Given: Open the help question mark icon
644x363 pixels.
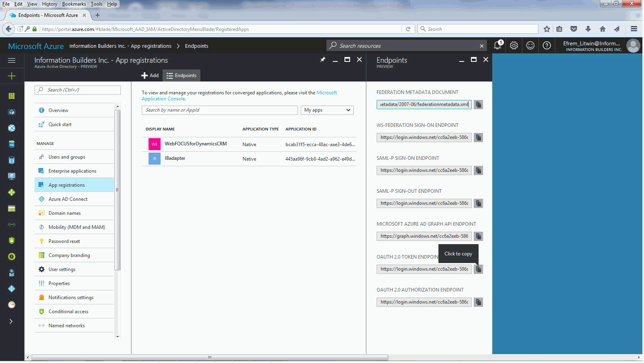Looking at the screenshot, I should [x=546, y=45].
